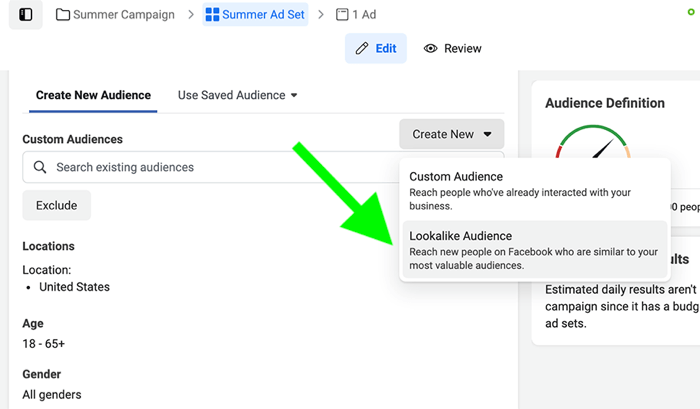Click the ad icon beside 1 Ad
This screenshot has height=409, width=700.
pyautogui.click(x=342, y=15)
